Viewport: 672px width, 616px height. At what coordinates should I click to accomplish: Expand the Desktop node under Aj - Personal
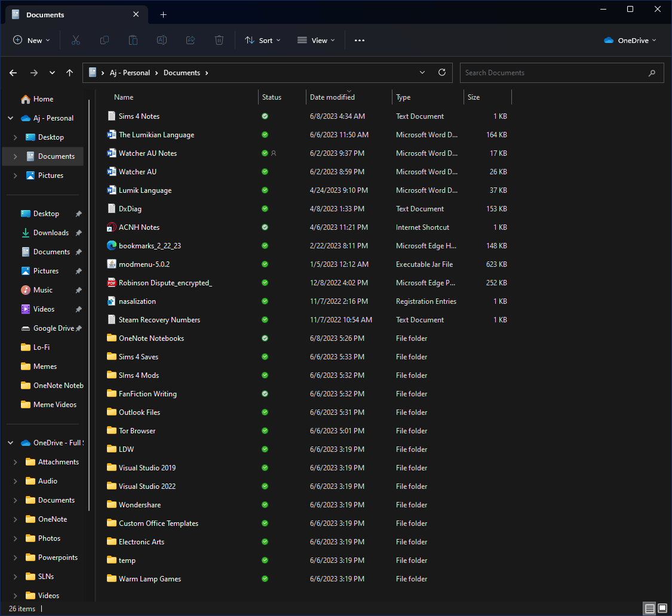pyautogui.click(x=16, y=137)
